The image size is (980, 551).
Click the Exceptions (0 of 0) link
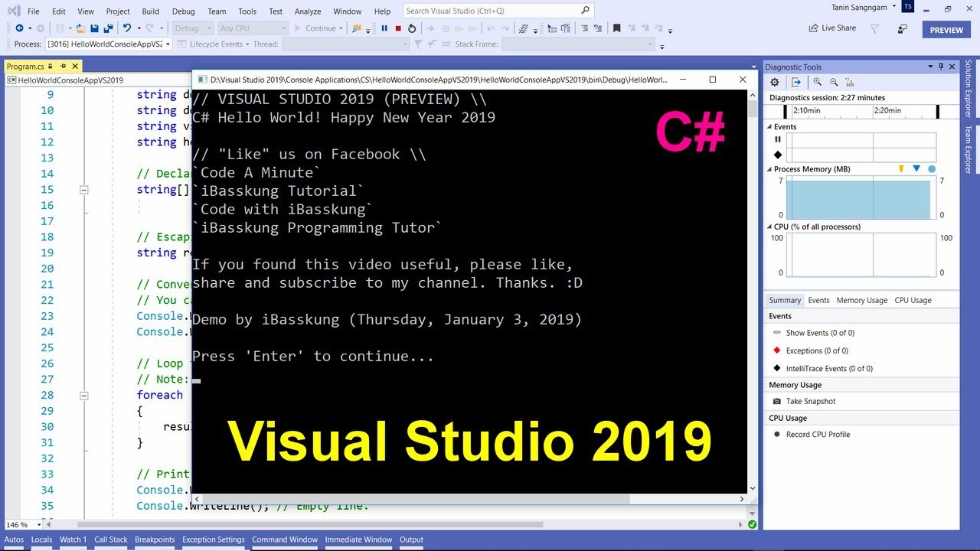click(x=817, y=350)
